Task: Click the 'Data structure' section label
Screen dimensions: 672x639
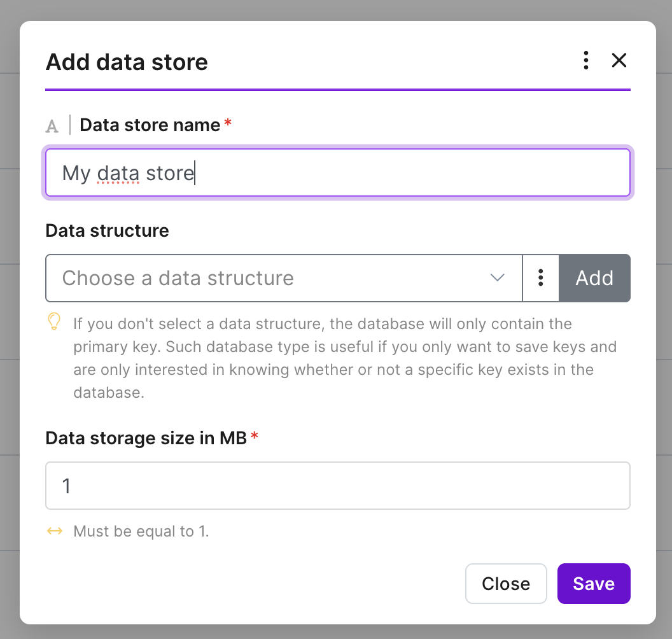Action: pyautogui.click(x=107, y=230)
